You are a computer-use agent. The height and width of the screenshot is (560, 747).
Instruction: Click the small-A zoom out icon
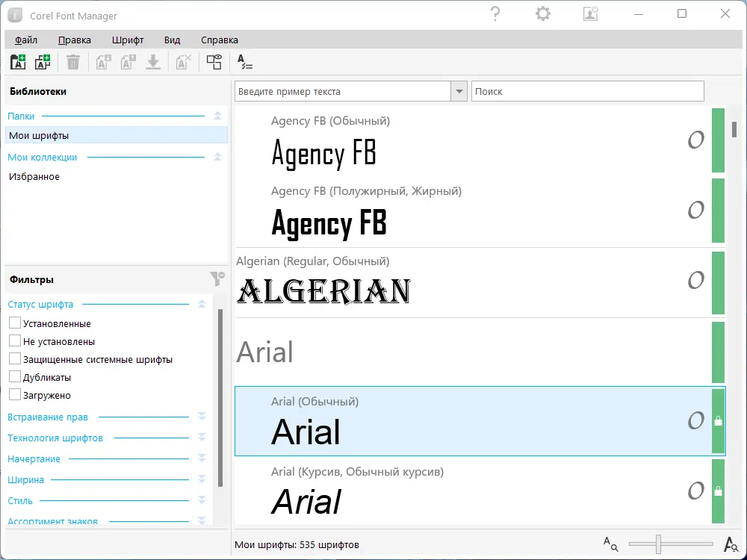610,544
